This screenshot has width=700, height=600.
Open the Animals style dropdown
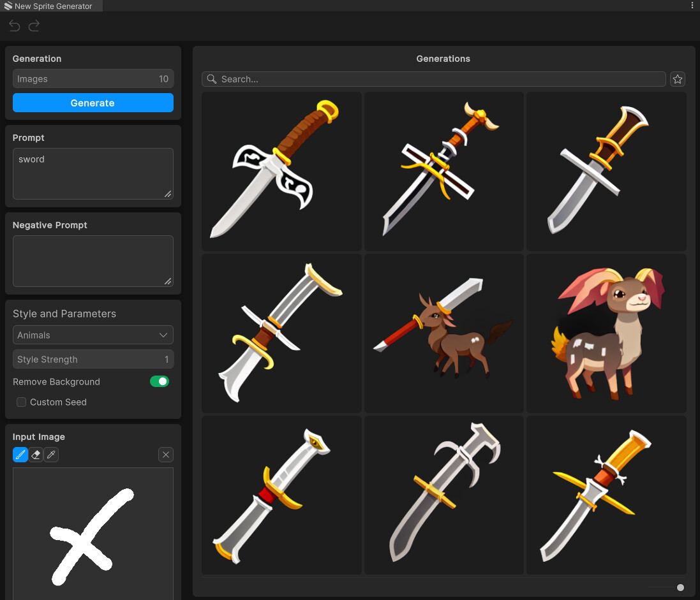[x=93, y=335]
